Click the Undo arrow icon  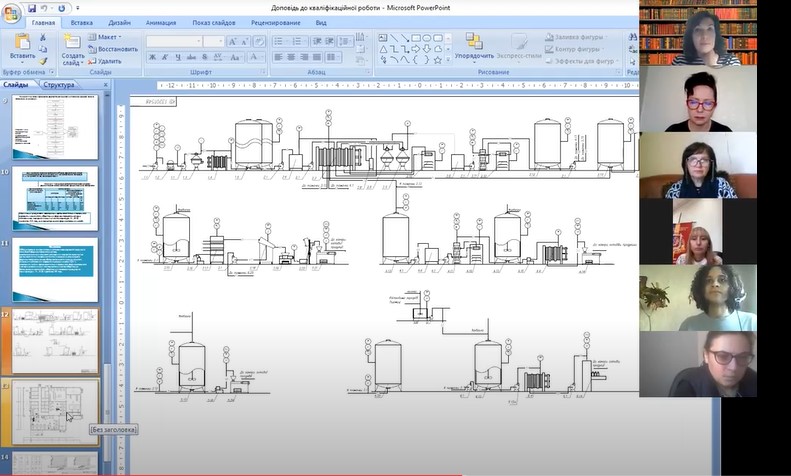pos(46,8)
